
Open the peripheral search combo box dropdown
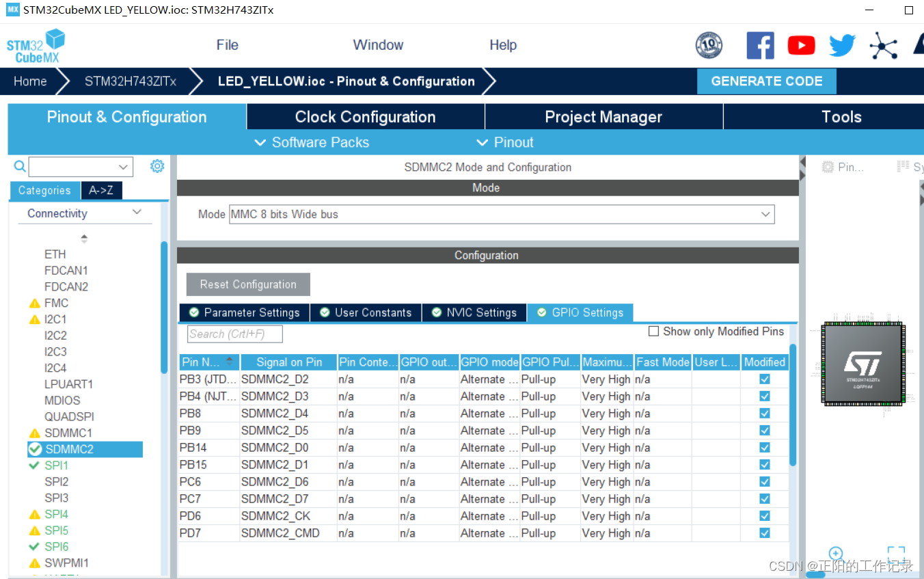124,167
